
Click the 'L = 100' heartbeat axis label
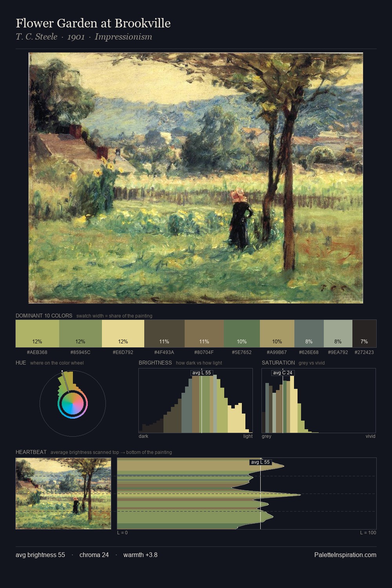pyautogui.click(x=368, y=533)
